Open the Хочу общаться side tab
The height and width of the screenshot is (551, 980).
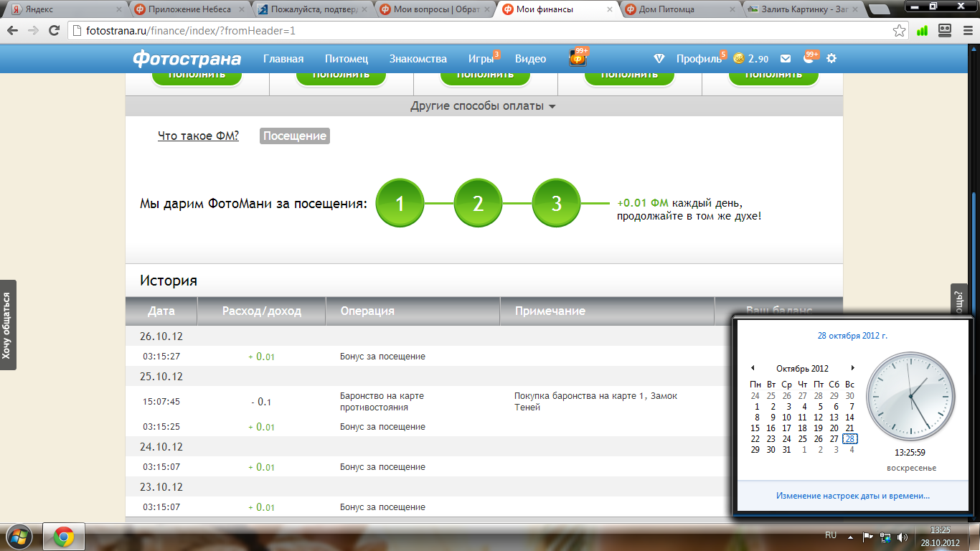[7, 326]
